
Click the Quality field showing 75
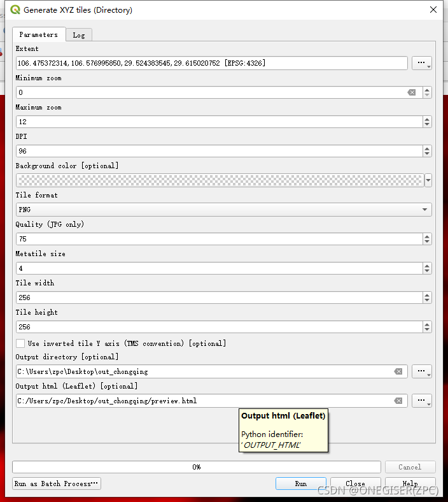click(x=220, y=239)
